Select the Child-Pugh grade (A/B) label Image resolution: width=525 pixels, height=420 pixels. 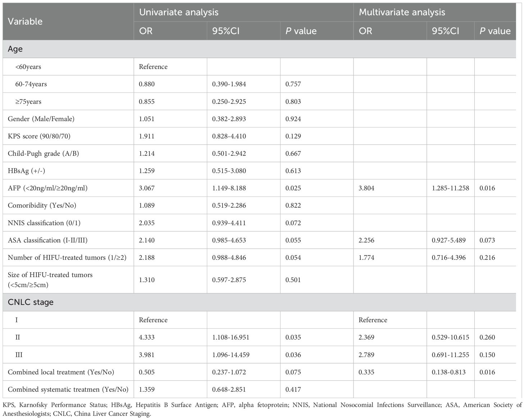pyautogui.click(x=43, y=153)
